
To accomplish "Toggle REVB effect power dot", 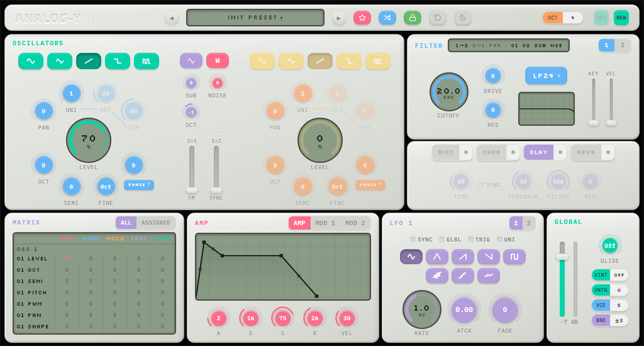I will click(x=608, y=152).
